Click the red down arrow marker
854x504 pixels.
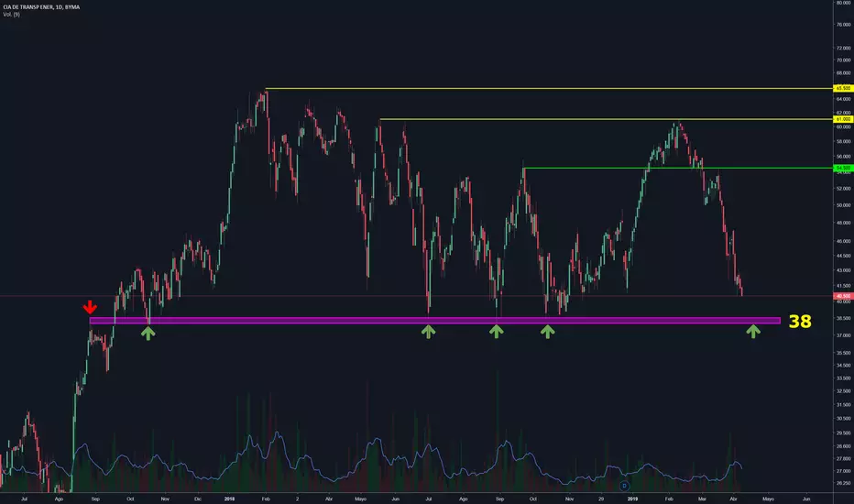point(90,307)
